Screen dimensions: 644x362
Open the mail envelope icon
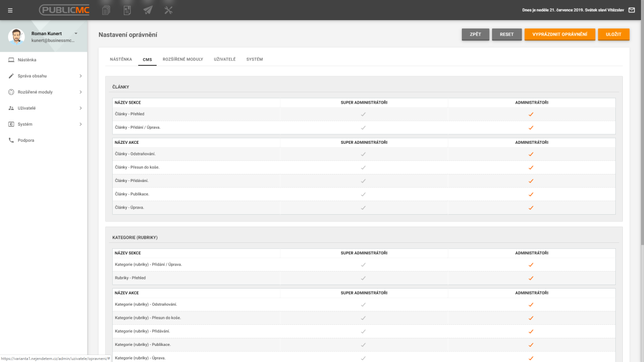pos(632,10)
